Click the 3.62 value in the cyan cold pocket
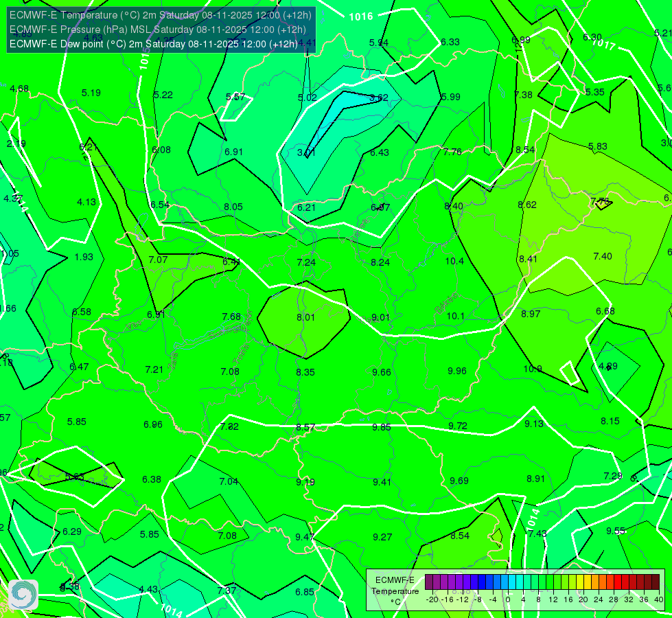This screenshot has width=672, height=618. click(379, 98)
